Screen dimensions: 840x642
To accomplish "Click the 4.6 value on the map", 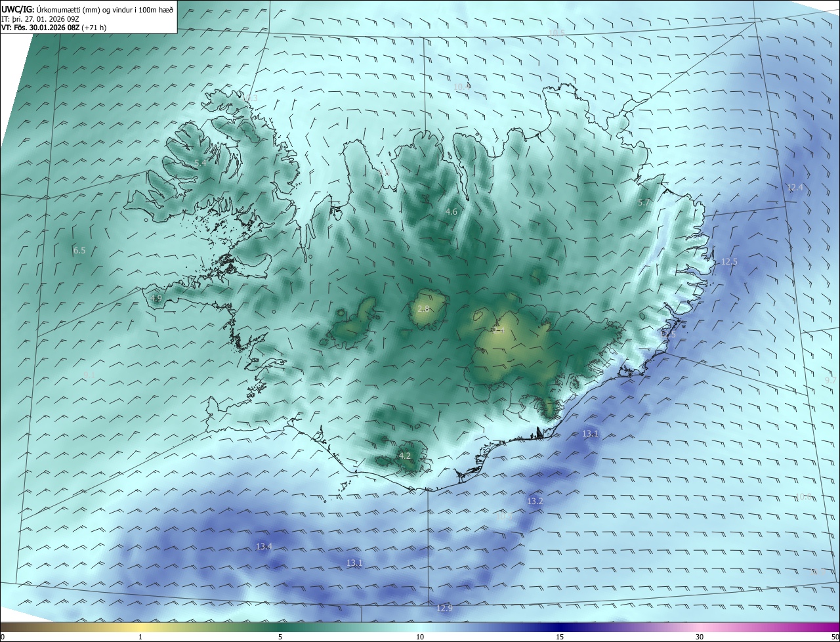I will (x=451, y=211).
